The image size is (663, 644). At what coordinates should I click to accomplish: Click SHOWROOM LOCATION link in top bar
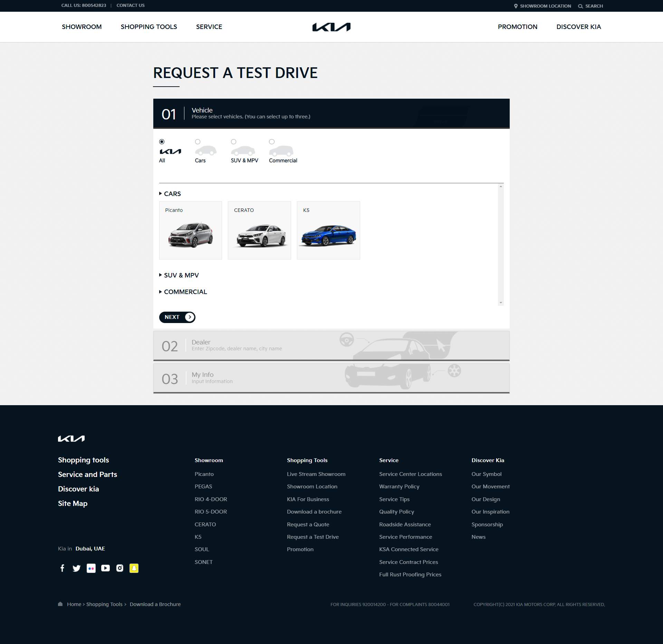click(x=545, y=6)
